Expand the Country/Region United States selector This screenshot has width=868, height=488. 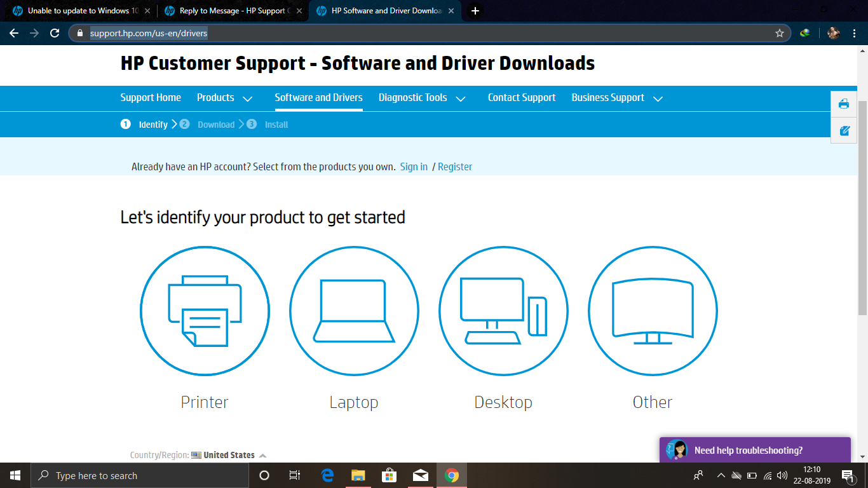[x=229, y=455]
